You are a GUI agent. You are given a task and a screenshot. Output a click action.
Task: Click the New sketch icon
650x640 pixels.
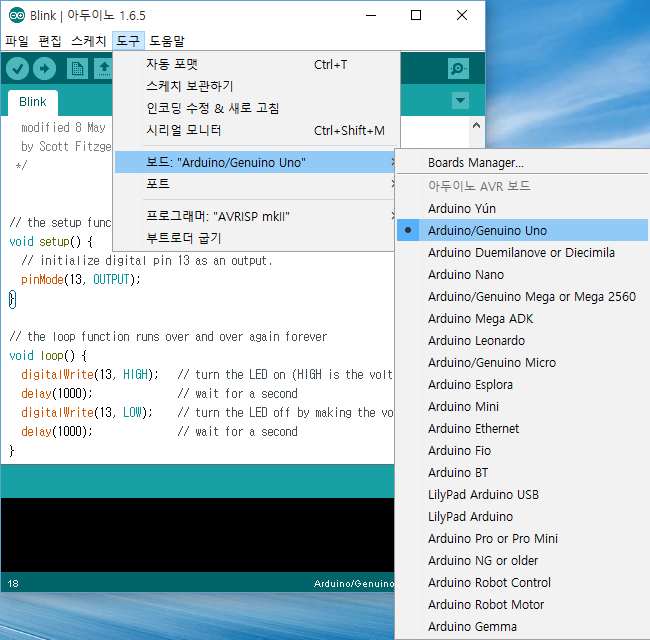(x=77, y=68)
